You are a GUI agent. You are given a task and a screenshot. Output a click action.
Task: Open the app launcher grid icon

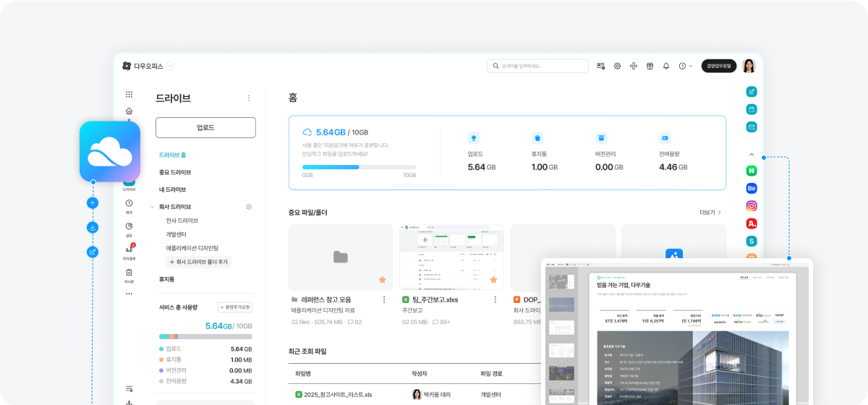coord(129,94)
